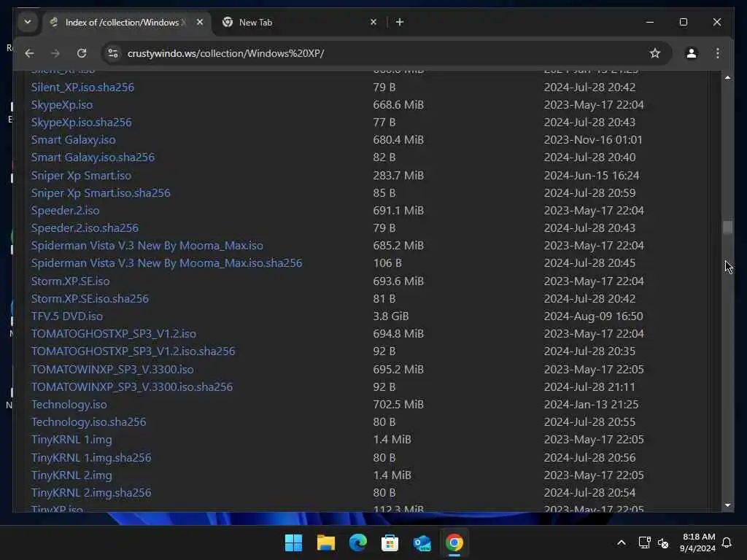The image size is (747, 560).
Task: Open Storm.XP.SE.iso.sha256 link
Action: click(x=90, y=298)
